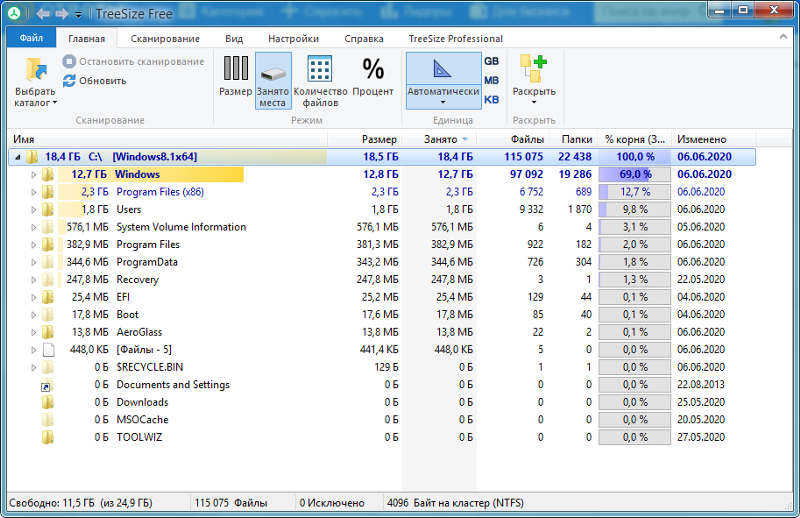Screen dimensions: 800x518
Task: Click the 69,0 % bar for Windows
Action: coord(635,175)
